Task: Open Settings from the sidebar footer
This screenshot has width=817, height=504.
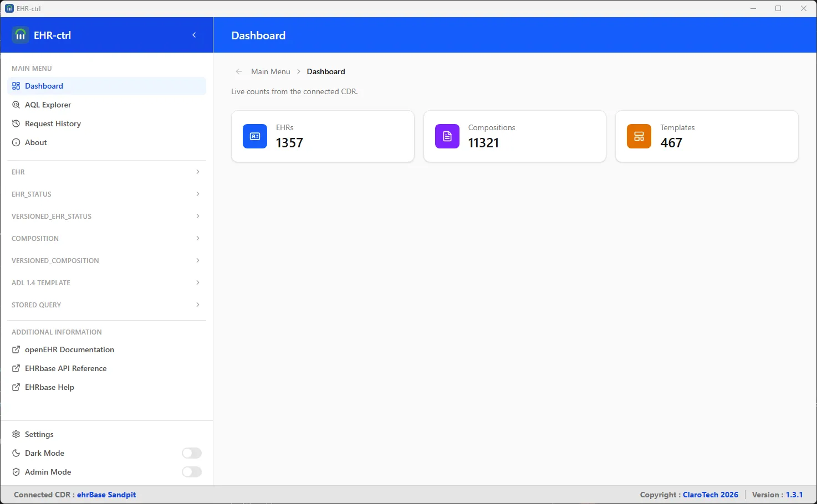Action: point(106,434)
